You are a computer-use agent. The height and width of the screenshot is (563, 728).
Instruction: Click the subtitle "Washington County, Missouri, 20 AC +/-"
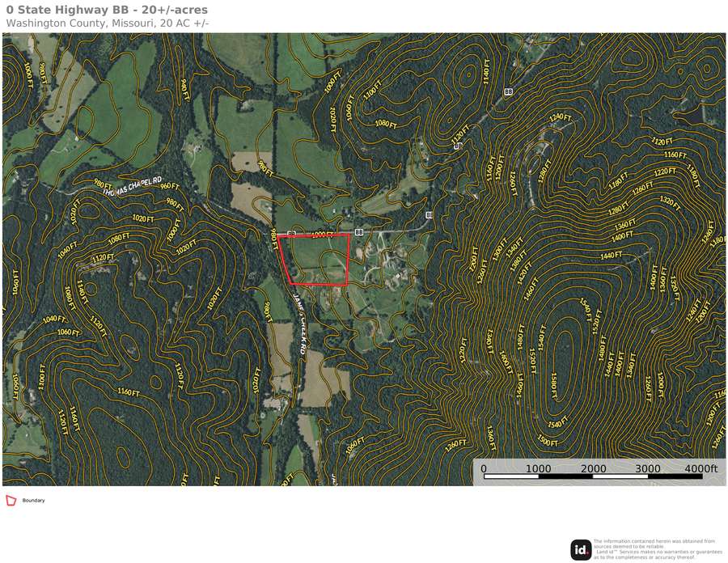(108, 23)
